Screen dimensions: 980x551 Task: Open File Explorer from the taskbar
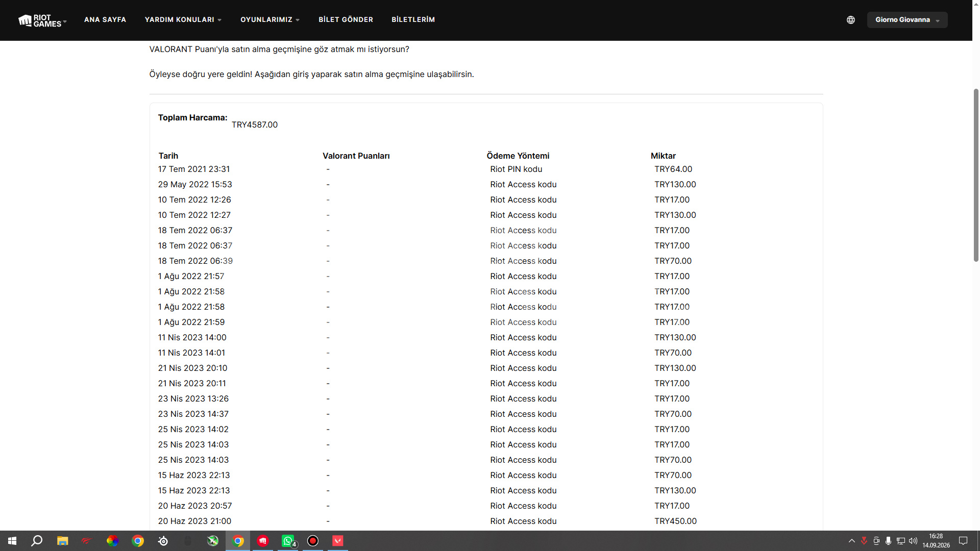pos(62,541)
